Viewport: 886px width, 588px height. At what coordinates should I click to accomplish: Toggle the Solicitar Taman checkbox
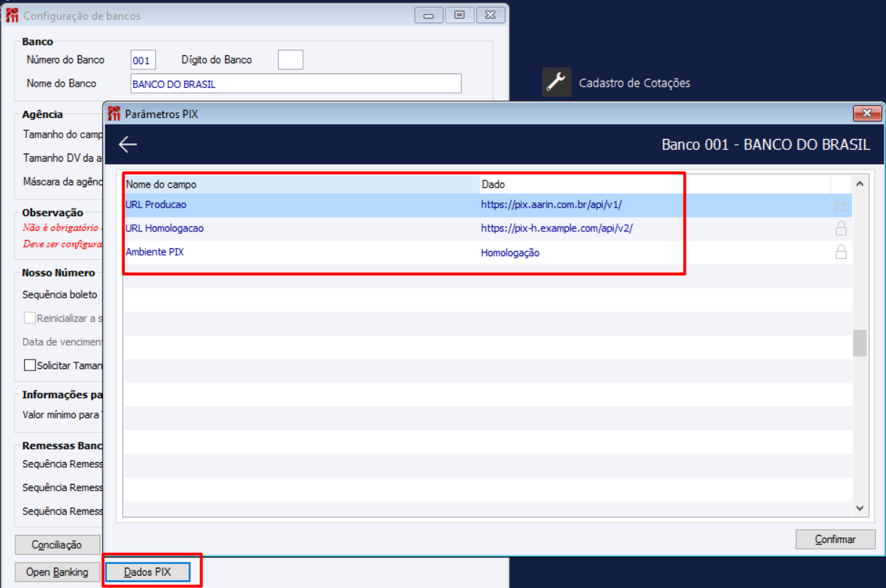pos(30,365)
